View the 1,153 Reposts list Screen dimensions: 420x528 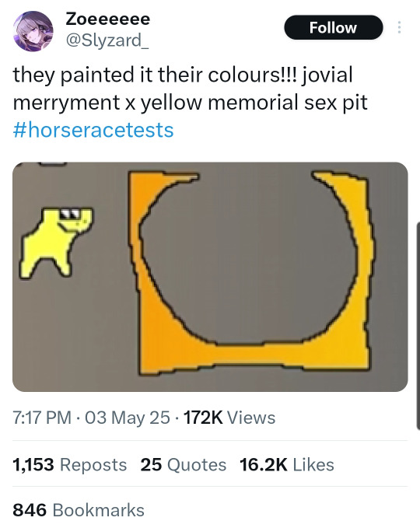(x=70, y=464)
